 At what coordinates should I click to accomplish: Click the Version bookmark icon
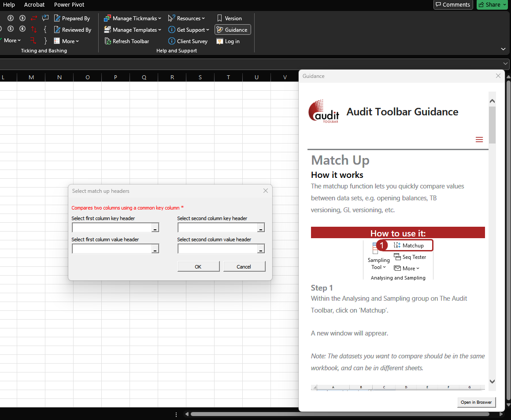pyautogui.click(x=220, y=18)
